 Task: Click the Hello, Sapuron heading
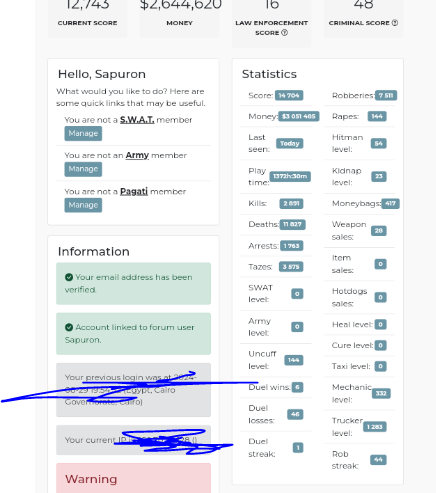[102, 74]
